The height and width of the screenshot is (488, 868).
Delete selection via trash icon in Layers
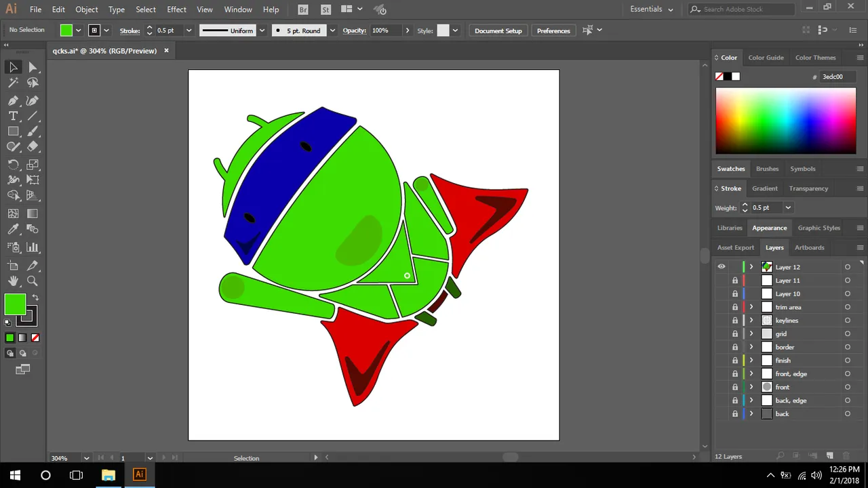(846, 456)
